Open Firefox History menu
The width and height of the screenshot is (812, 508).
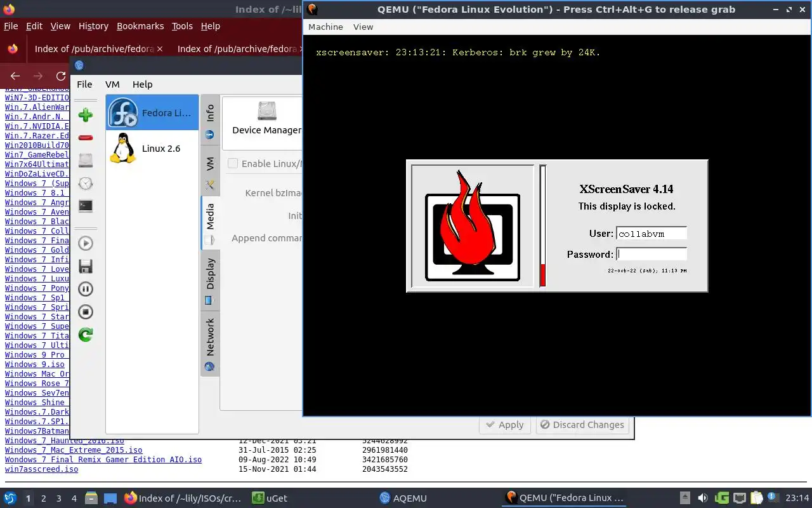pyautogui.click(x=93, y=26)
